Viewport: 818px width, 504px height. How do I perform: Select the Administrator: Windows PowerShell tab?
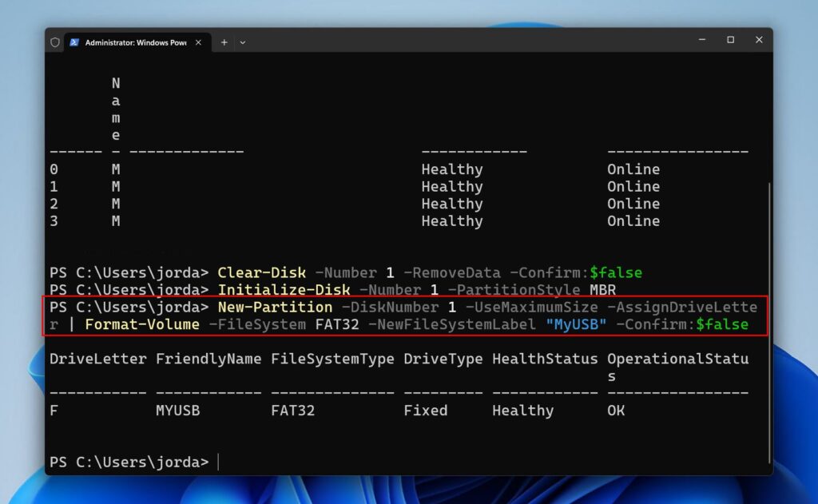point(132,42)
